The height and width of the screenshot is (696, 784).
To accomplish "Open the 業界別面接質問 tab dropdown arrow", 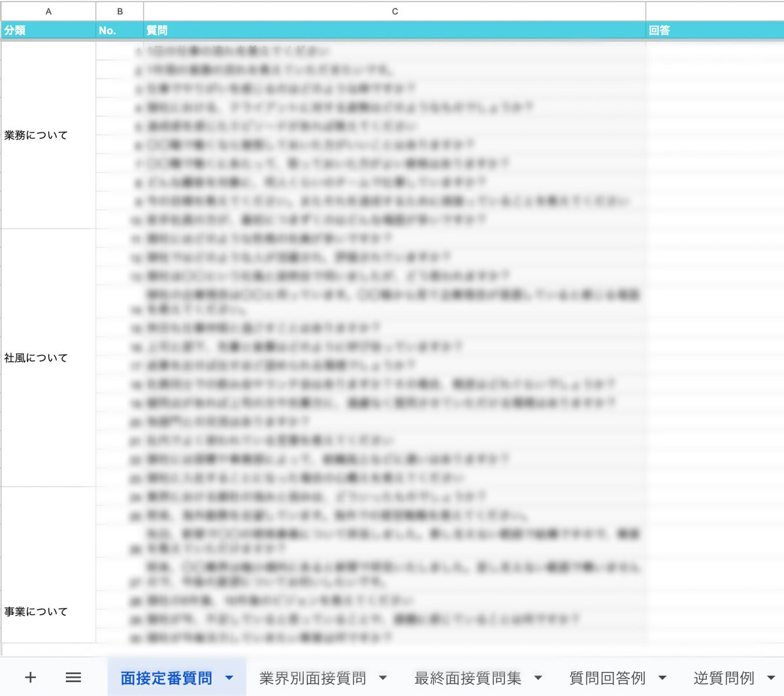I will pyautogui.click(x=383, y=678).
